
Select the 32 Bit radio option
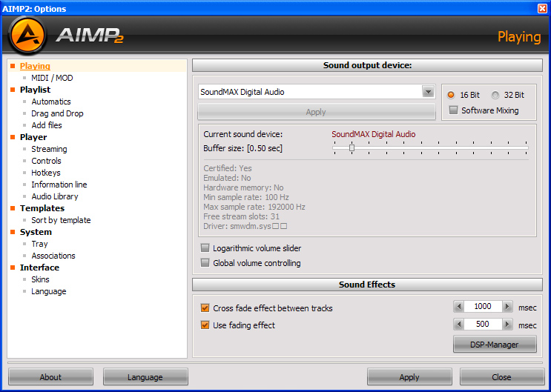pos(495,95)
